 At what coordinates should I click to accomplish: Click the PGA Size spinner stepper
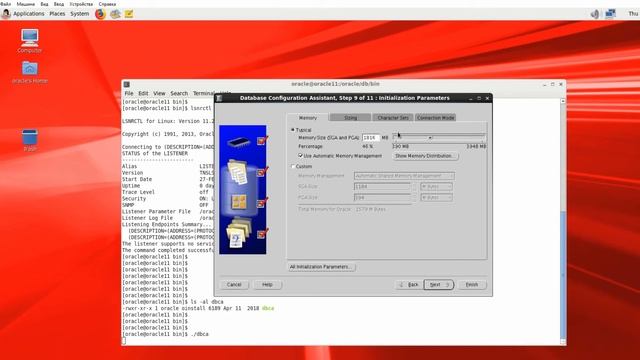[414, 198]
